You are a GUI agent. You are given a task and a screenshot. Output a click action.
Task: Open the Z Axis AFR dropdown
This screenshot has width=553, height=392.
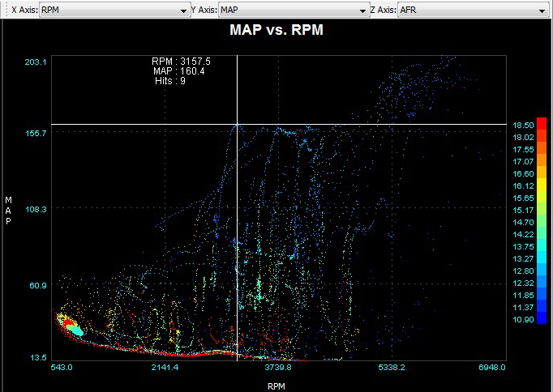(472, 11)
